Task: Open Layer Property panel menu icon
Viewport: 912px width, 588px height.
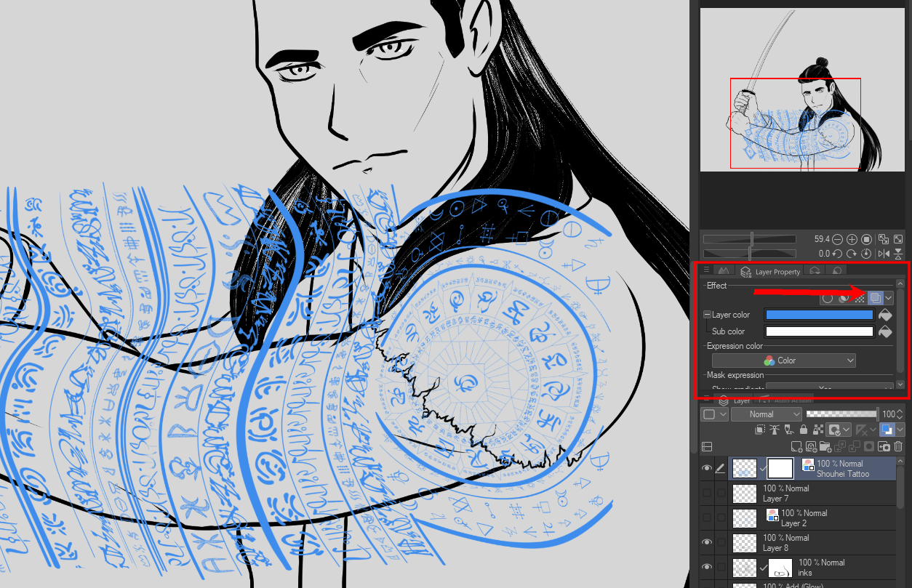Action: (706, 270)
